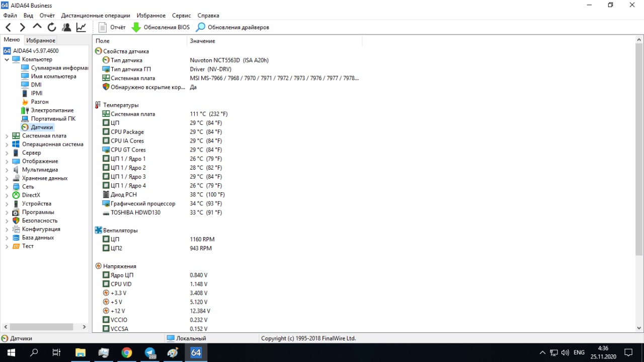Viewport: 644px width, 362px height.
Task: Expand the Операционная система node
Action: pos(7,144)
